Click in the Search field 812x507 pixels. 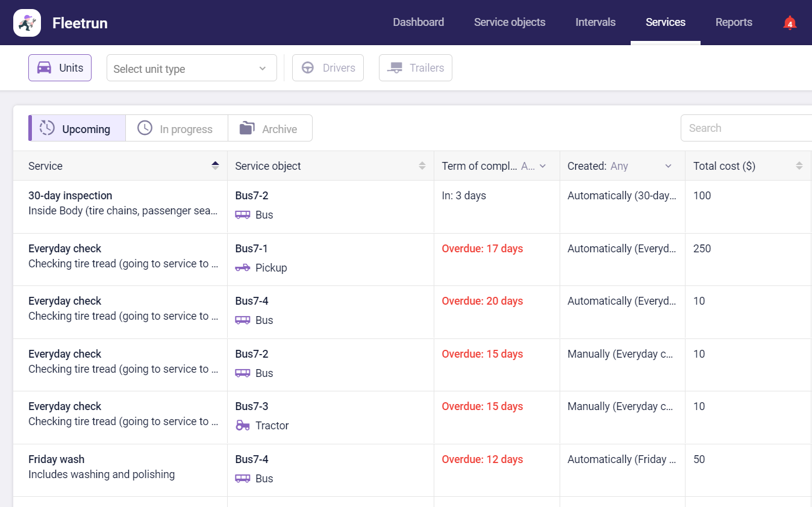click(747, 128)
